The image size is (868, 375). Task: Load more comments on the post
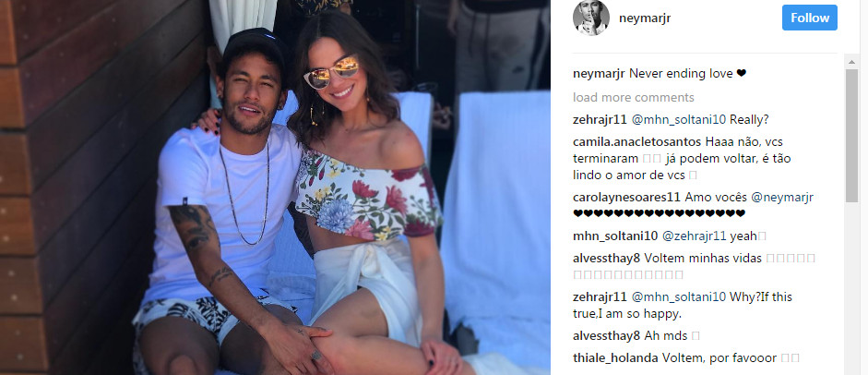pyautogui.click(x=634, y=98)
